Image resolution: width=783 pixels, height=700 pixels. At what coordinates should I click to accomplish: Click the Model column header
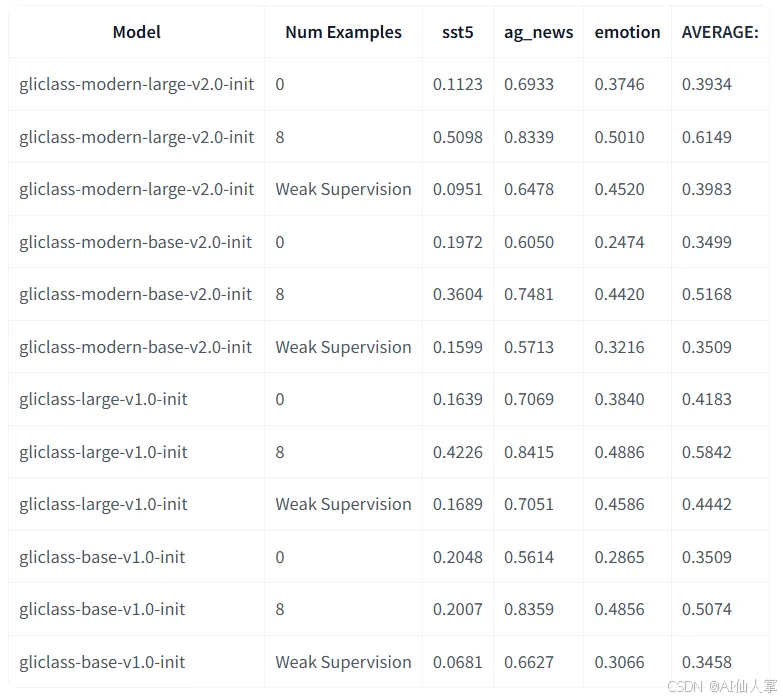click(136, 32)
